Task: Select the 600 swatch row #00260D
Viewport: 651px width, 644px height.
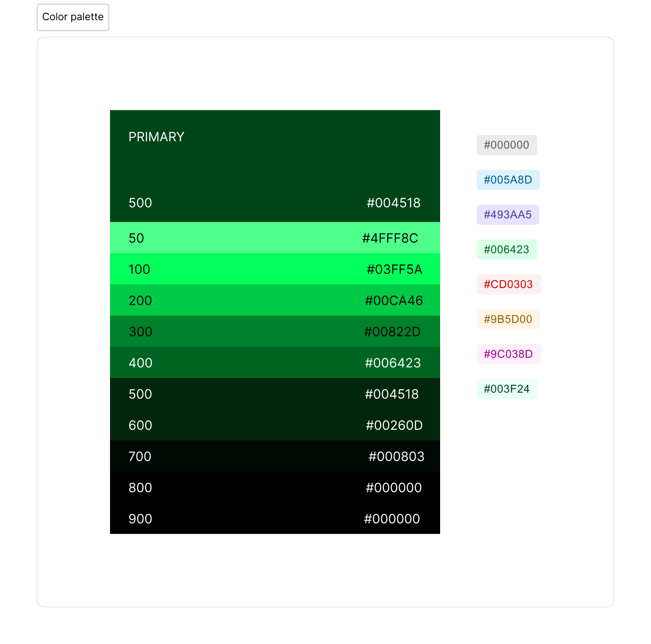Action: [275, 425]
